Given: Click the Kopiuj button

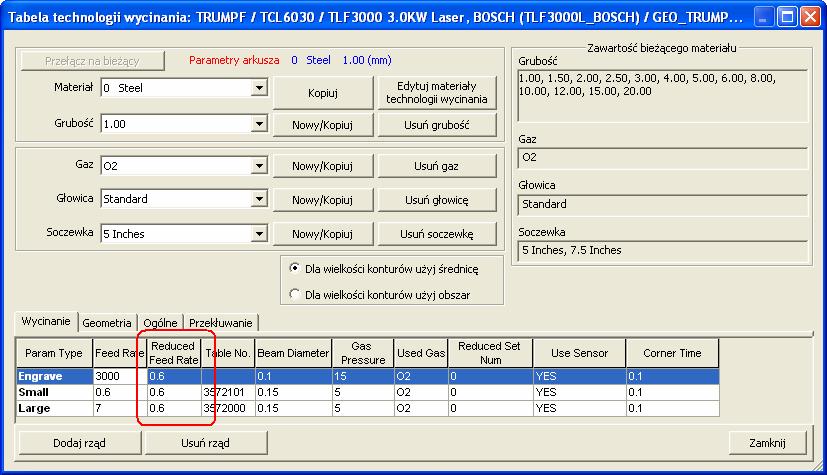Looking at the screenshot, I should (323, 93).
